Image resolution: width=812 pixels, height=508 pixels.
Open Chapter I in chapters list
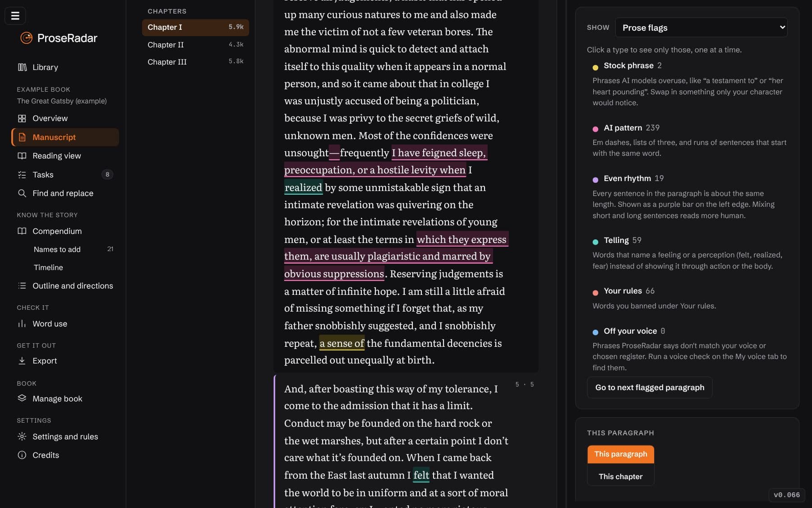(195, 28)
